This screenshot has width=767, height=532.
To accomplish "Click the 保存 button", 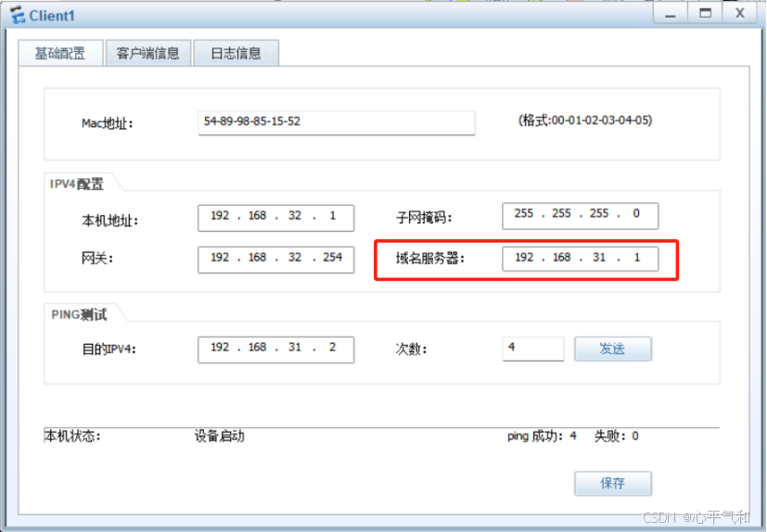I will click(613, 484).
